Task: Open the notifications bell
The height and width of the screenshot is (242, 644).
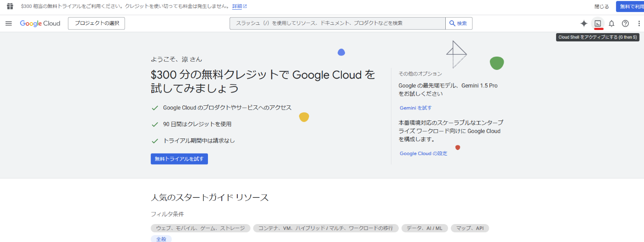Action: 611,23
